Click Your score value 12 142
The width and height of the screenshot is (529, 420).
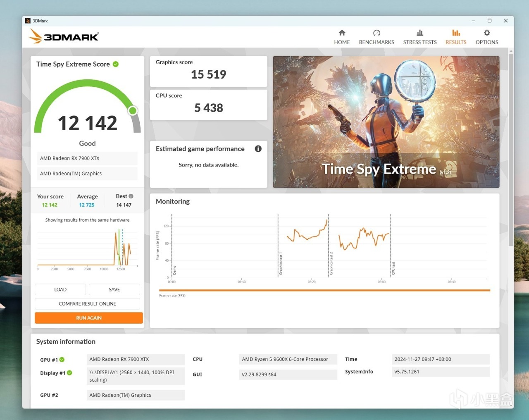click(x=50, y=205)
